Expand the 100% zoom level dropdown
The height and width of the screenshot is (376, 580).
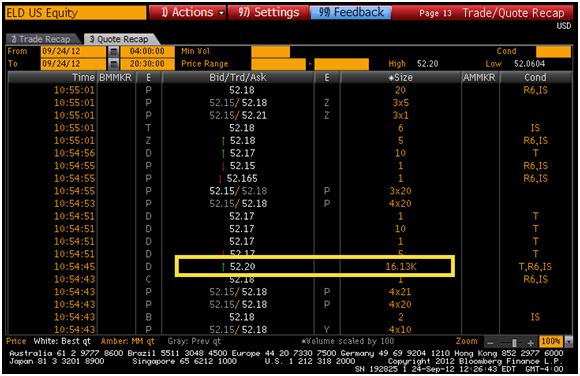(x=569, y=342)
